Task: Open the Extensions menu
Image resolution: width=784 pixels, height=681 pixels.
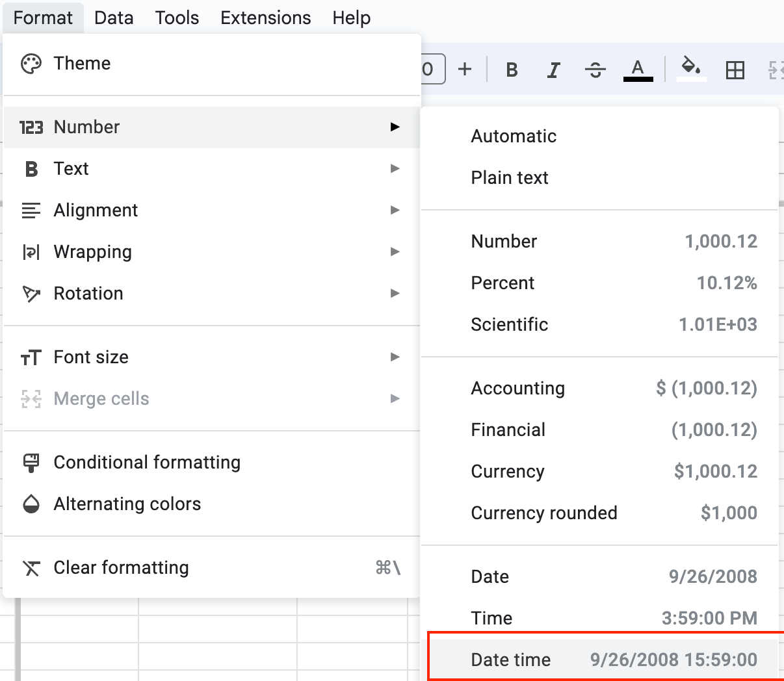Action: click(x=265, y=18)
